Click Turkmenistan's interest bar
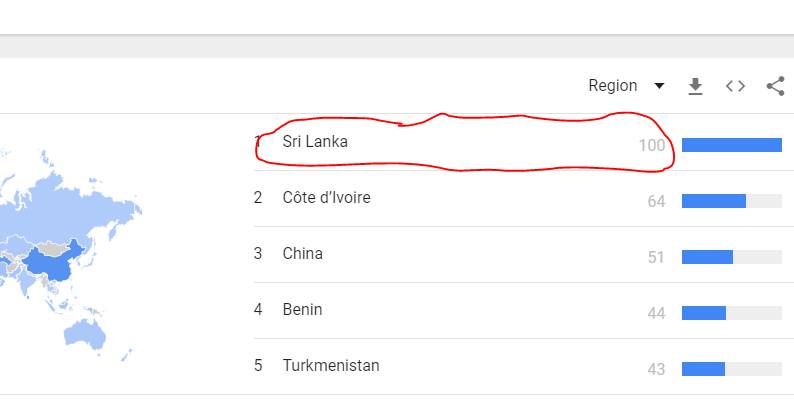The width and height of the screenshot is (794, 400). point(731,369)
